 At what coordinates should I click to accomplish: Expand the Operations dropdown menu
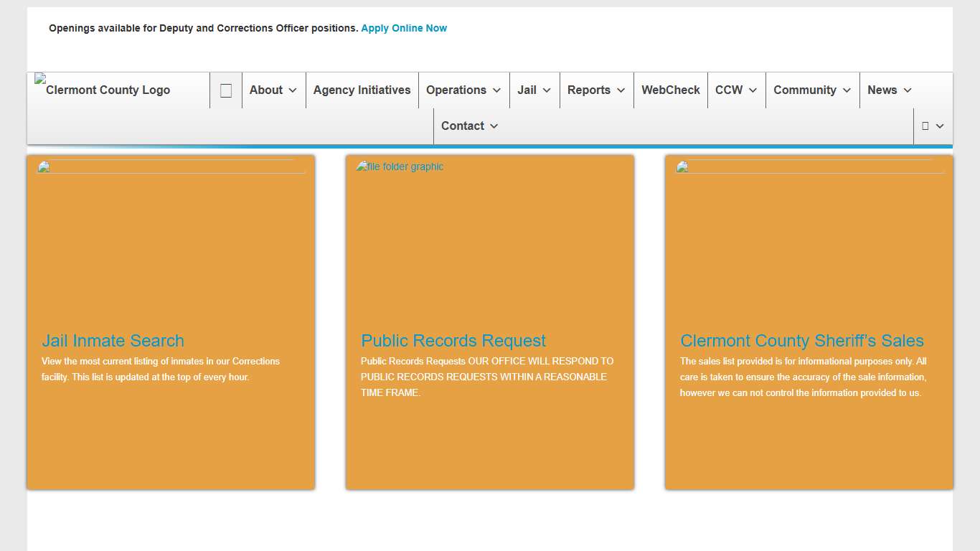click(x=463, y=90)
